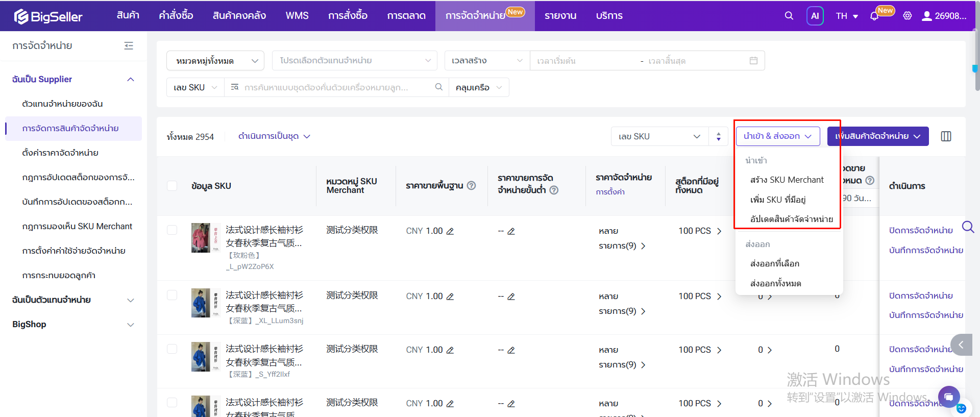Select all rows with header checkbox
The width and height of the screenshot is (980, 417).
[172, 186]
